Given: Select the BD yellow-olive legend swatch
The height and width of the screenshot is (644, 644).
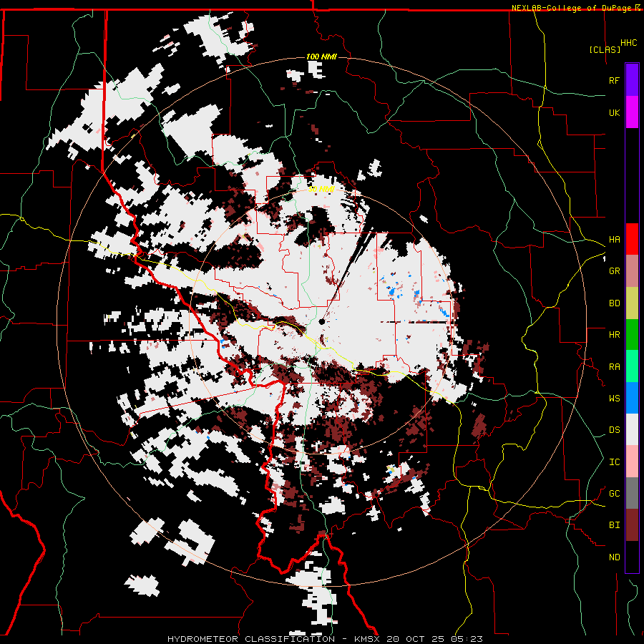Looking at the screenshot, I should click(x=632, y=303).
